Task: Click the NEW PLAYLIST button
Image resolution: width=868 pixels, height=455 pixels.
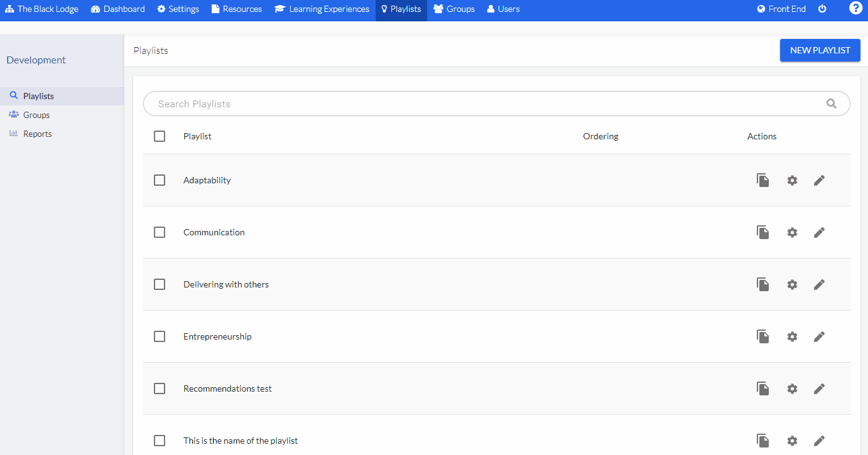Action: click(820, 50)
